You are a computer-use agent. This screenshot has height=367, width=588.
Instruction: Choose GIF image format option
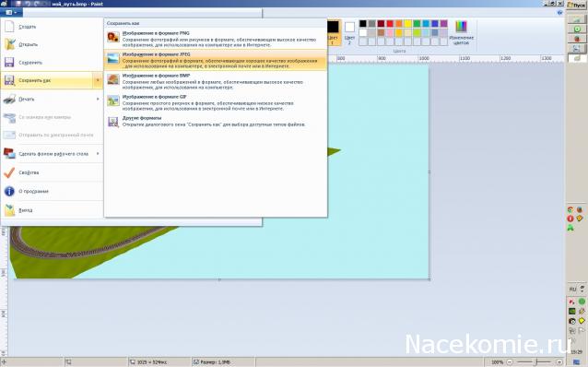[216, 102]
